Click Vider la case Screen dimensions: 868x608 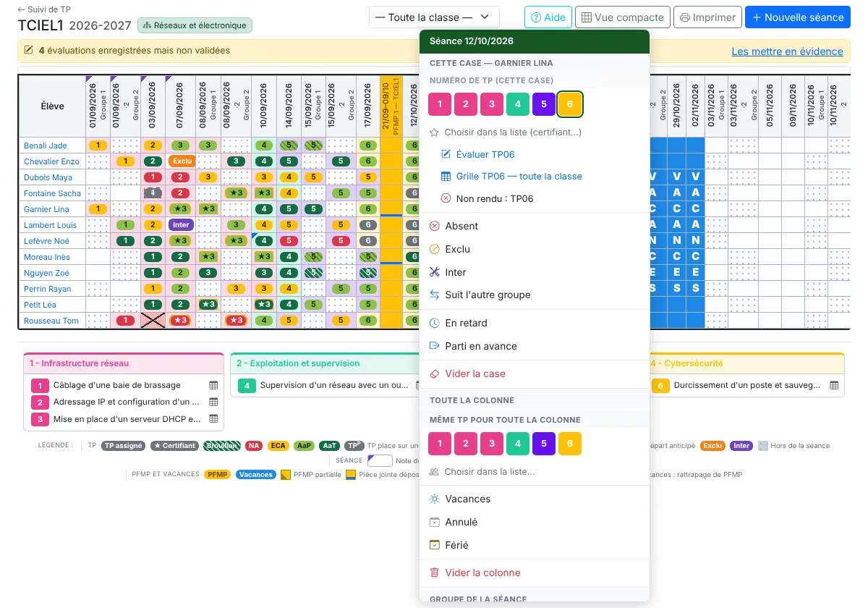pyautogui.click(x=535, y=373)
